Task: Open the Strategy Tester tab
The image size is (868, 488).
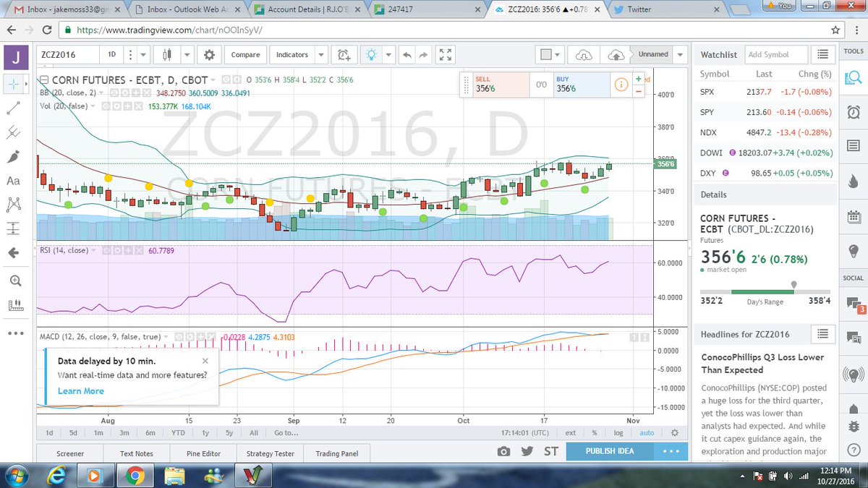Action: pyautogui.click(x=271, y=454)
